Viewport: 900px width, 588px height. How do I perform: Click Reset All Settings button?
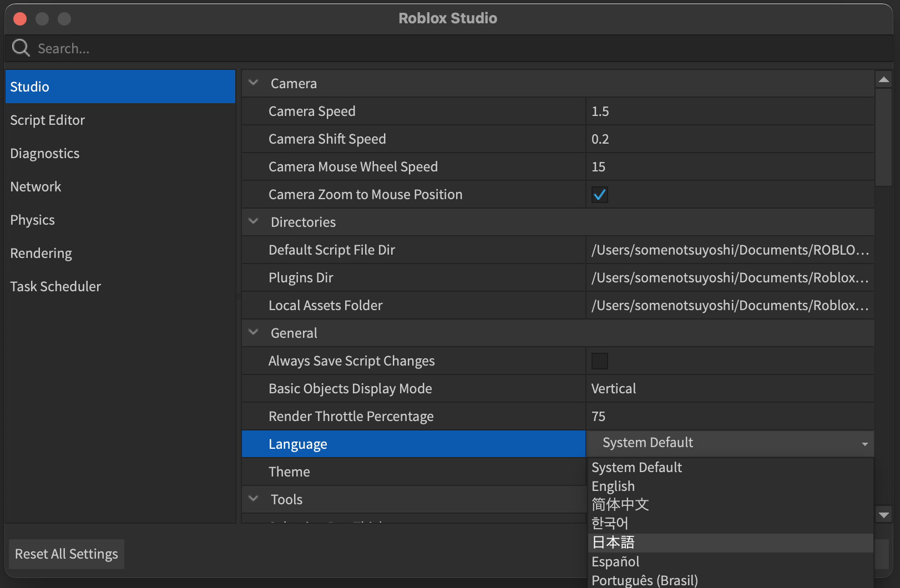tap(66, 554)
